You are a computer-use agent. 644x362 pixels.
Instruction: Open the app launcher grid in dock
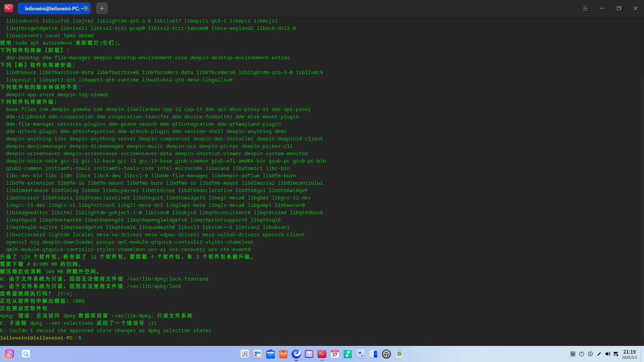click(x=245, y=354)
